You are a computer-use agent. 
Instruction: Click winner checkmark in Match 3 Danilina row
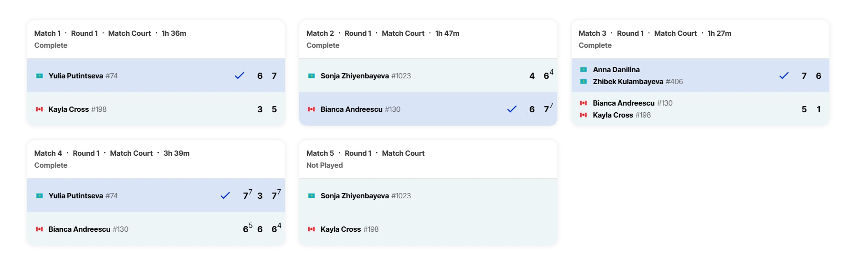[784, 75]
